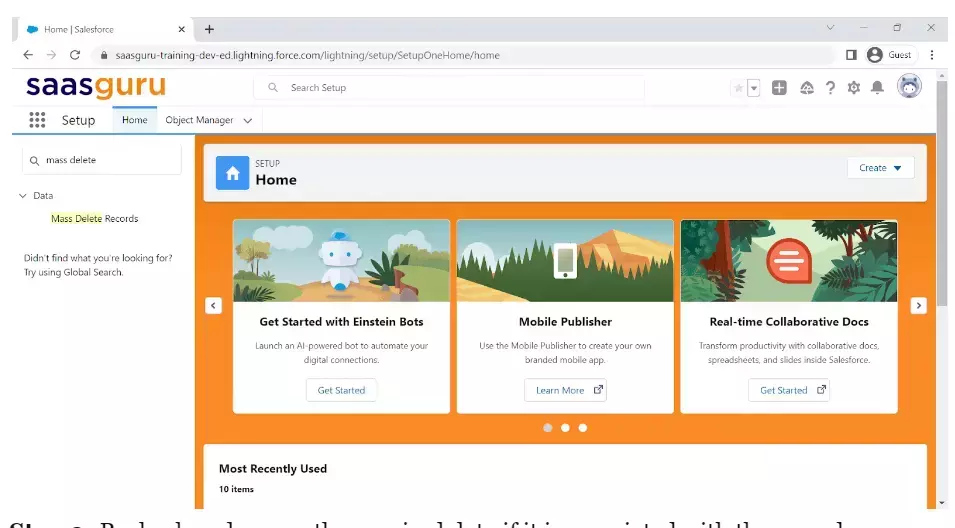The height and width of the screenshot is (528, 955).
Task: Click the Global Actions plus icon
Action: click(779, 88)
